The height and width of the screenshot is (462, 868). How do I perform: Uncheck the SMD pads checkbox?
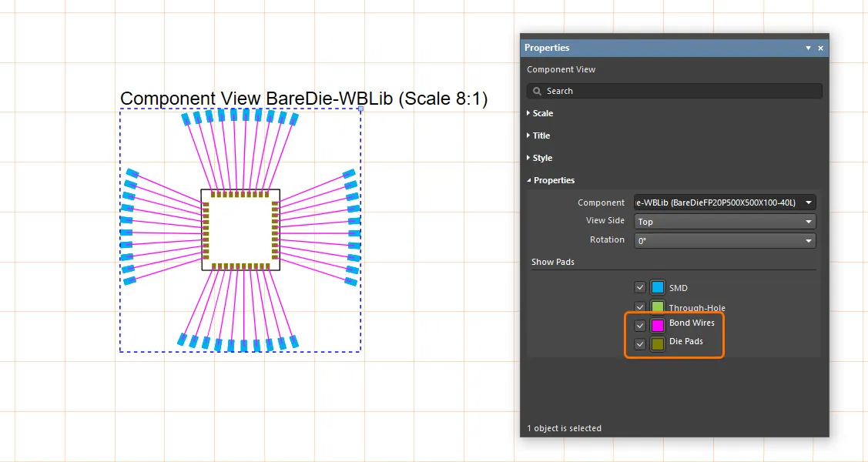pos(640,287)
